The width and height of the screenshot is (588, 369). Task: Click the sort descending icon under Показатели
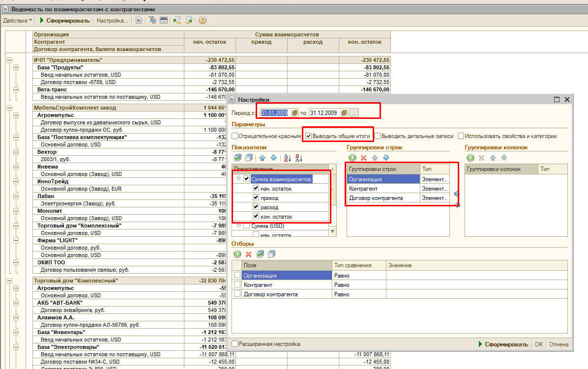[x=299, y=158]
